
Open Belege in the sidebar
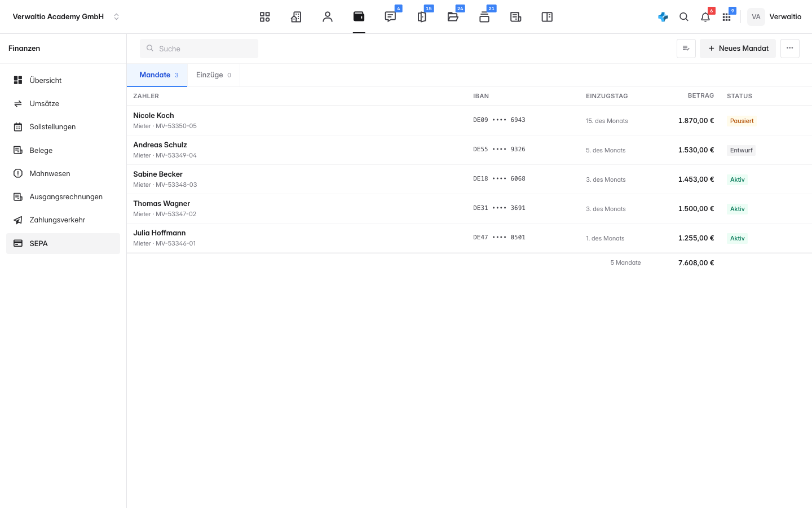pyautogui.click(x=63, y=150)
